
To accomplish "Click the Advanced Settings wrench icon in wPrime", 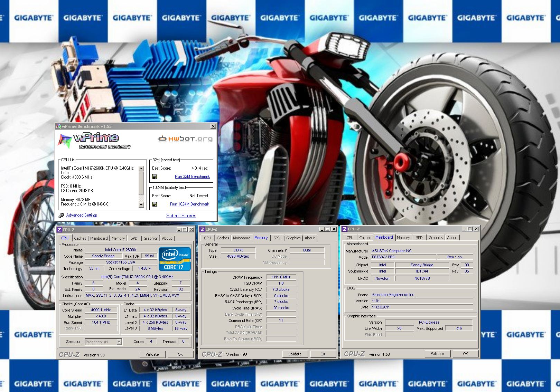I will pyautogui.click(x=61, y=215).
